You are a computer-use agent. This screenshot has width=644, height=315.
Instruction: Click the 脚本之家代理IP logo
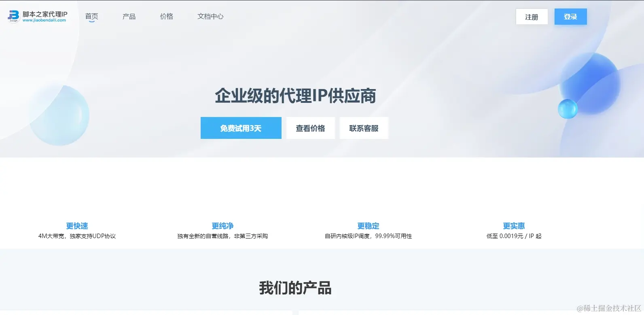(x=37, y=16)
